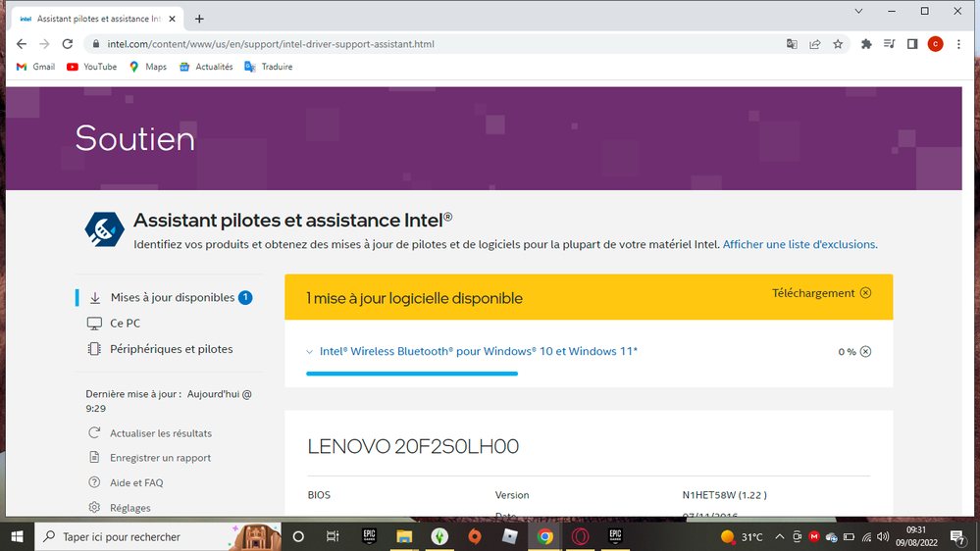Open Chrome three-dot menu
Viewport: 980px width, 551px height.
tap(958, 44)
